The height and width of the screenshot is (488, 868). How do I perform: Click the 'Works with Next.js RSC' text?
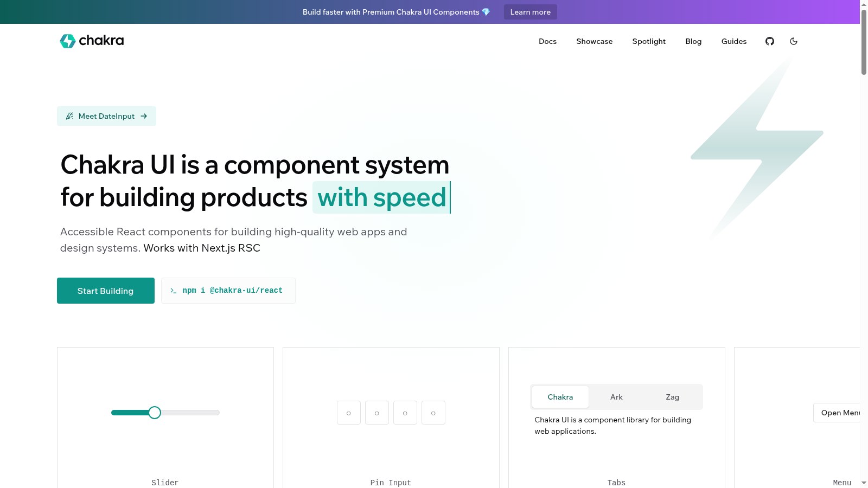(202, 248)
